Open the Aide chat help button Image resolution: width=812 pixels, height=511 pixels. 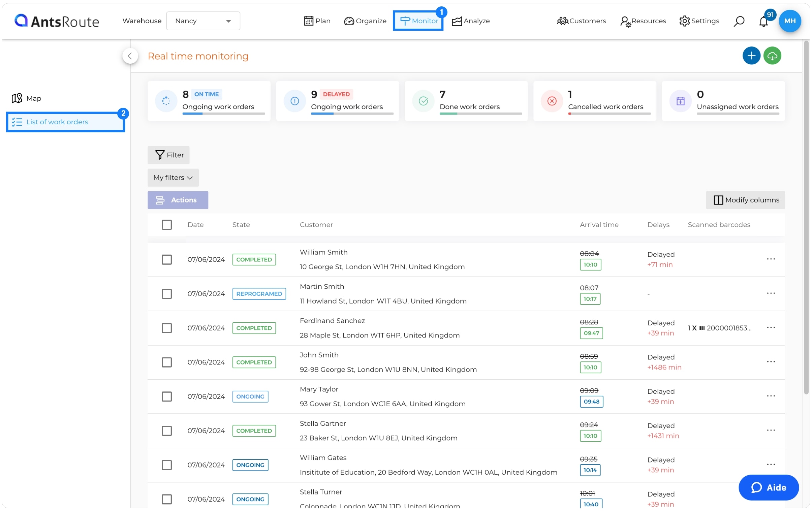tap(768, 487)
